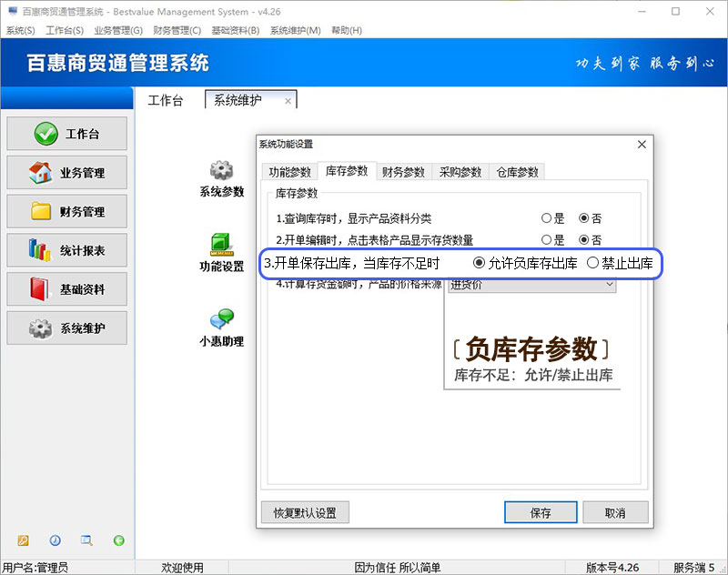The image size is (728, 575).
Task: Close the 系统功能设置 dialog
Action: click(642, 145)
